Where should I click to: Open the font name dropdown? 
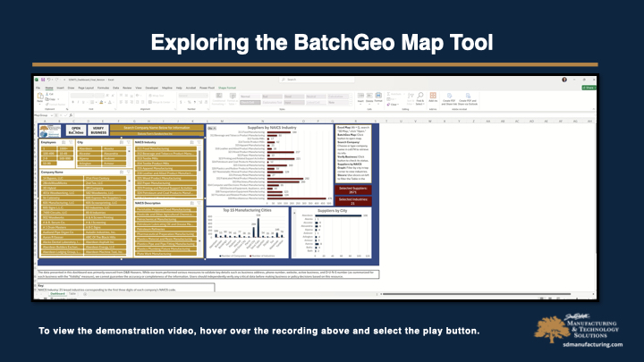92,96
